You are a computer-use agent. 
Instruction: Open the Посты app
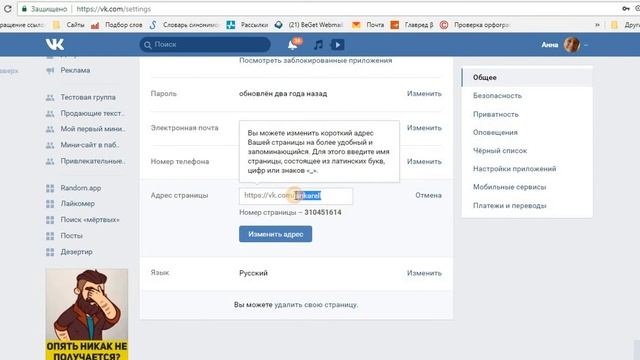tap(71, 236)
